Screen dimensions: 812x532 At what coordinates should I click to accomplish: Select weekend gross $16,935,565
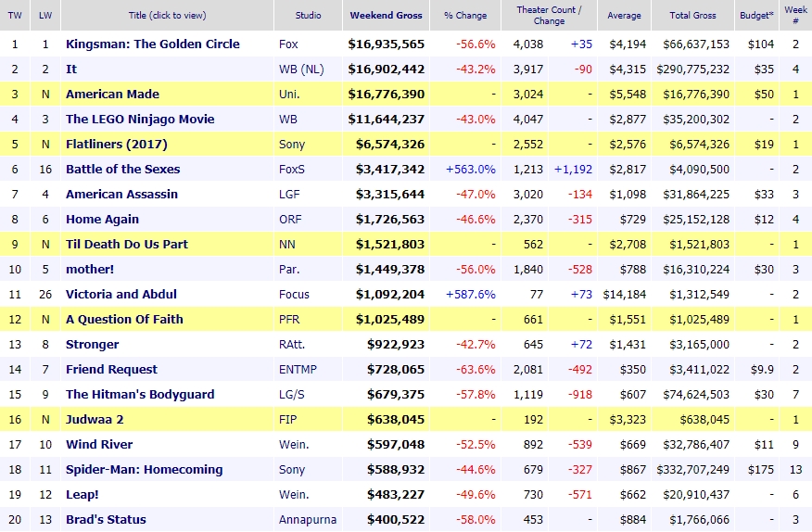[x=387, y=44]
